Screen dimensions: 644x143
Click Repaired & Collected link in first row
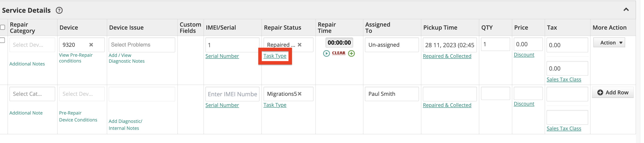tap(447, 56)
